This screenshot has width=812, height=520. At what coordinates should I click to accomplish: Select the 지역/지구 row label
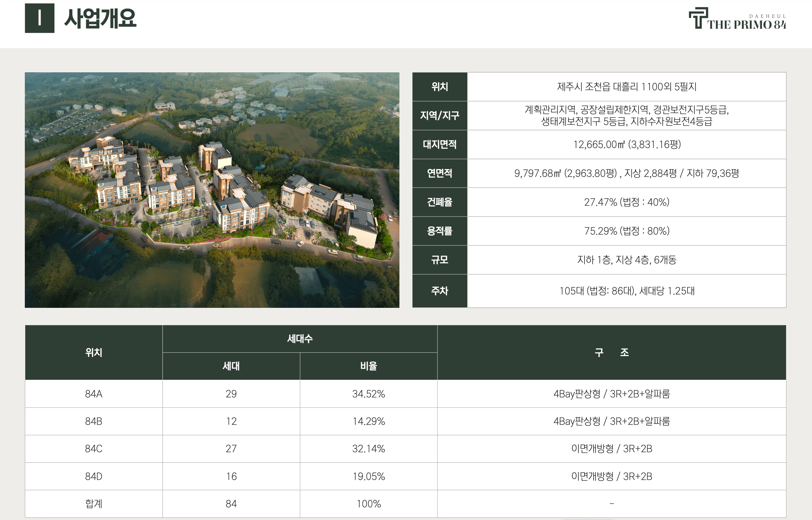tap(440, 116)
